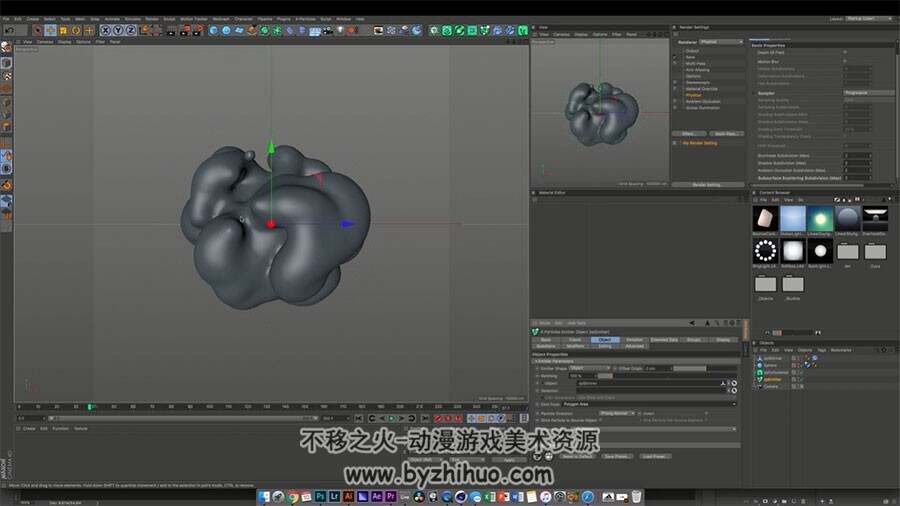
Task: Switch to Model mode icon
Action: tap(6, 63)
